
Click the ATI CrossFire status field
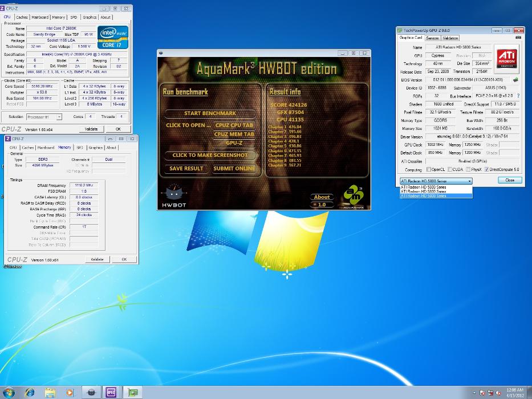pos(472,161)
